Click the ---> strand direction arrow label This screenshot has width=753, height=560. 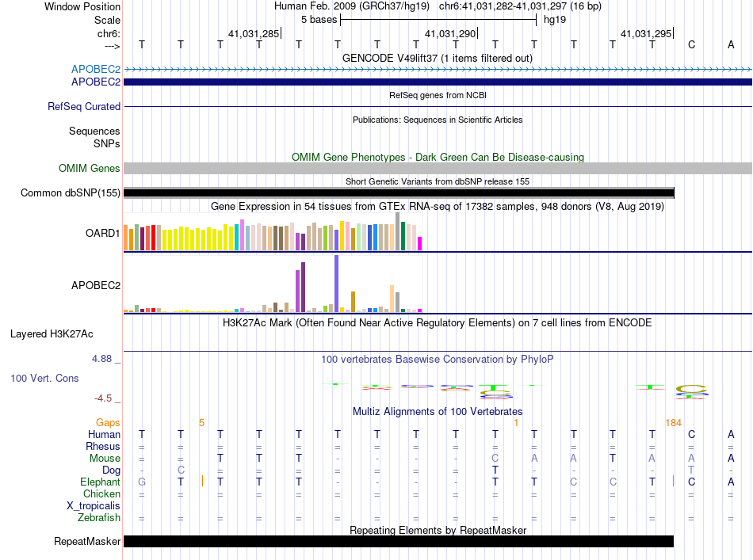pos(113,46)
